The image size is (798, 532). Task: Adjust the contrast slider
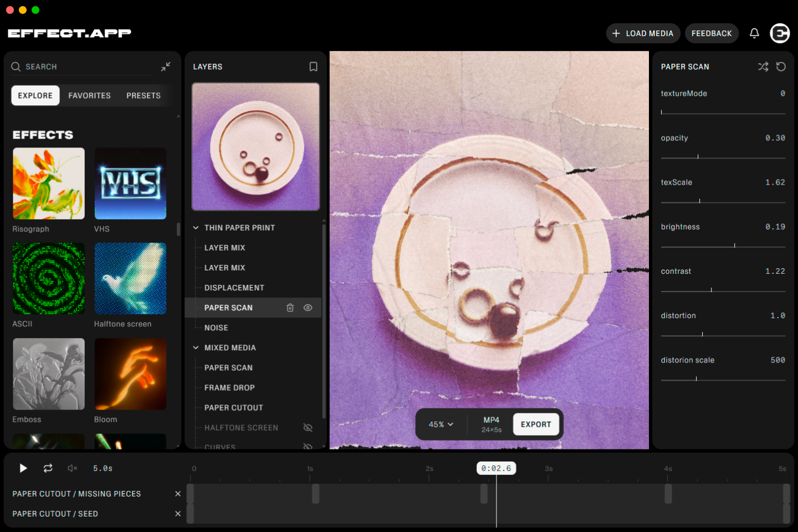click(723, 290)
